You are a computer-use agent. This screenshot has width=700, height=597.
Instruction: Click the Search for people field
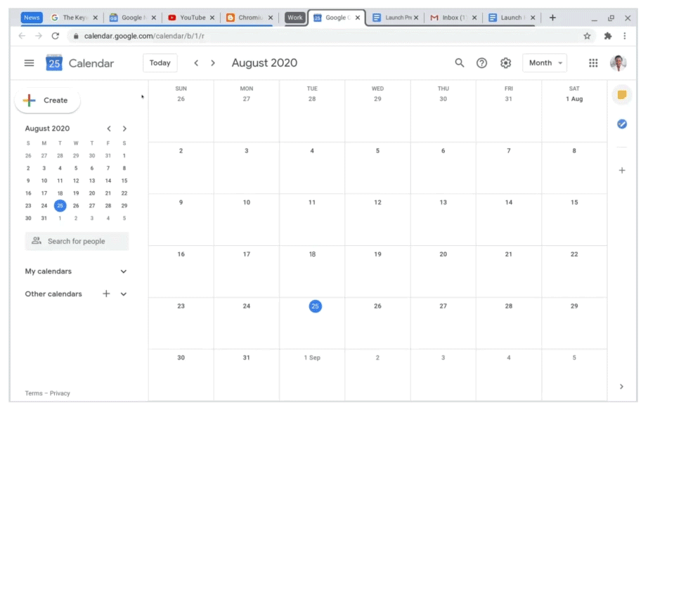click(77, 242)
